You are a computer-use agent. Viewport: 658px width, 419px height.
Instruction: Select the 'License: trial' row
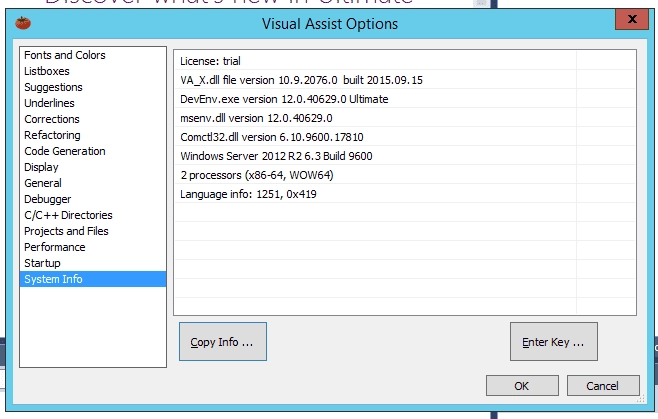point(405,61)
